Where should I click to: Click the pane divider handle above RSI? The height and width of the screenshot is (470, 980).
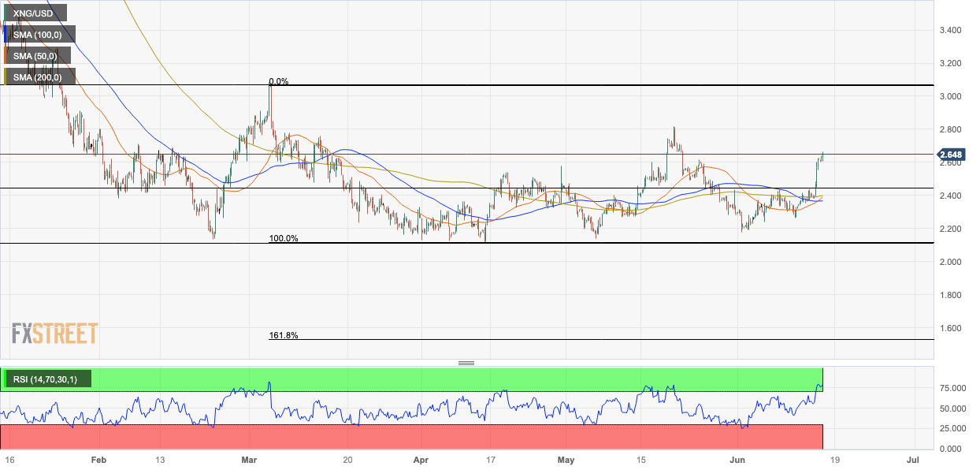coord(466,363)
